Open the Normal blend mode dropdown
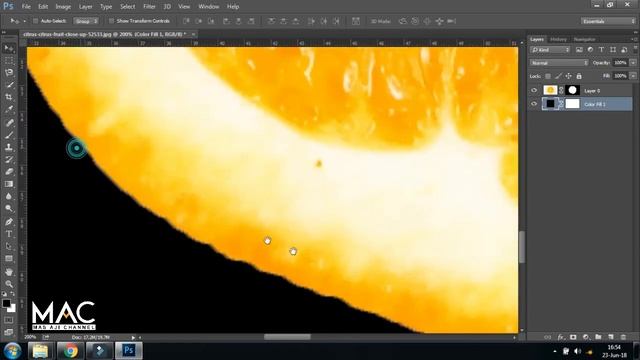640x360 pixels. (559, 63)
